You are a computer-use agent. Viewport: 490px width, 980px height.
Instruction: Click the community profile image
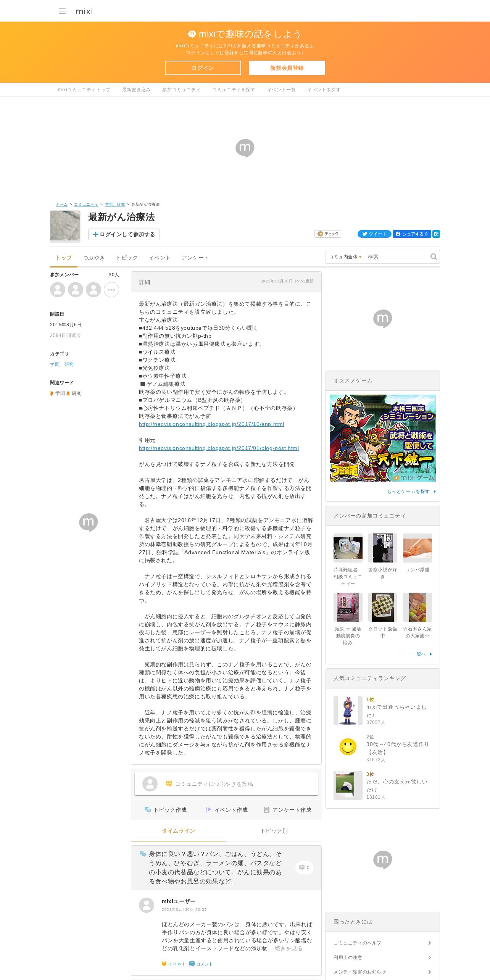[x=65, y=226]
